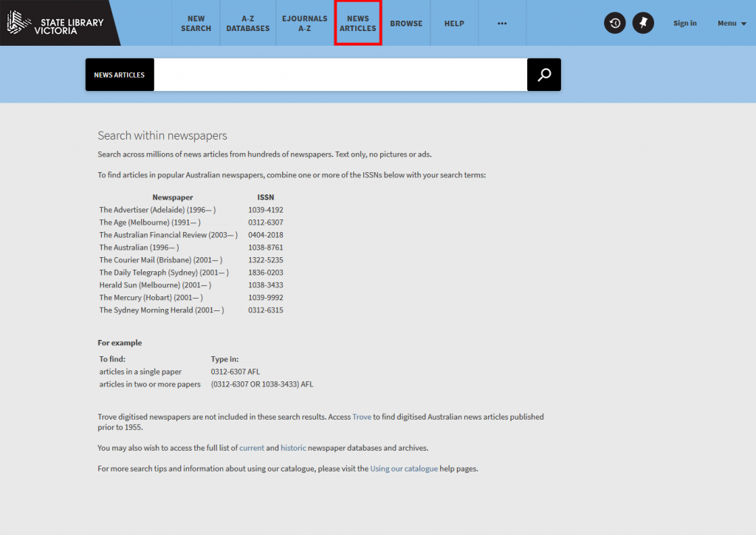Open the Menu dropdown
The image size is (756, 535).
(731, 24)
